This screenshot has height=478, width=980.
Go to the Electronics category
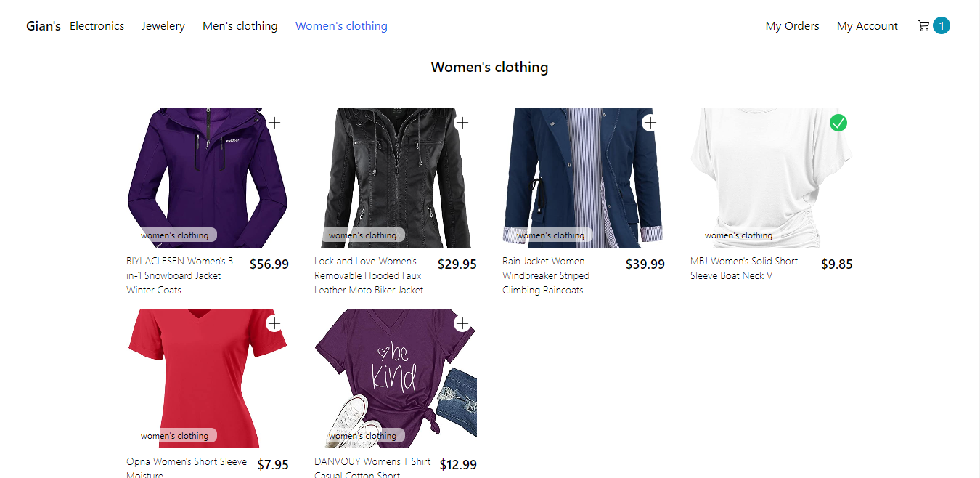tap(97, 26)
